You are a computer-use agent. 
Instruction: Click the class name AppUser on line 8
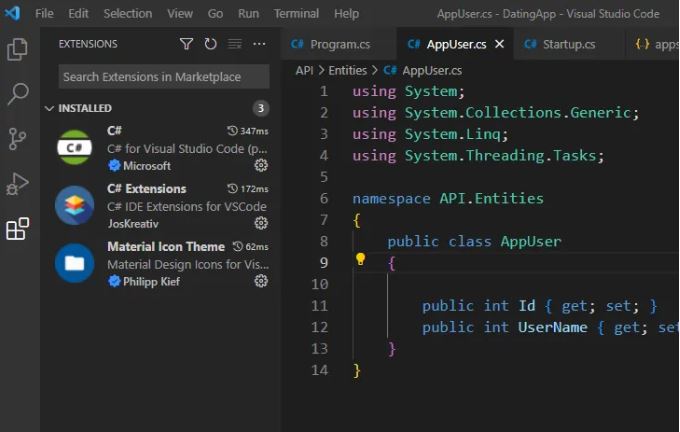(530, 241)
